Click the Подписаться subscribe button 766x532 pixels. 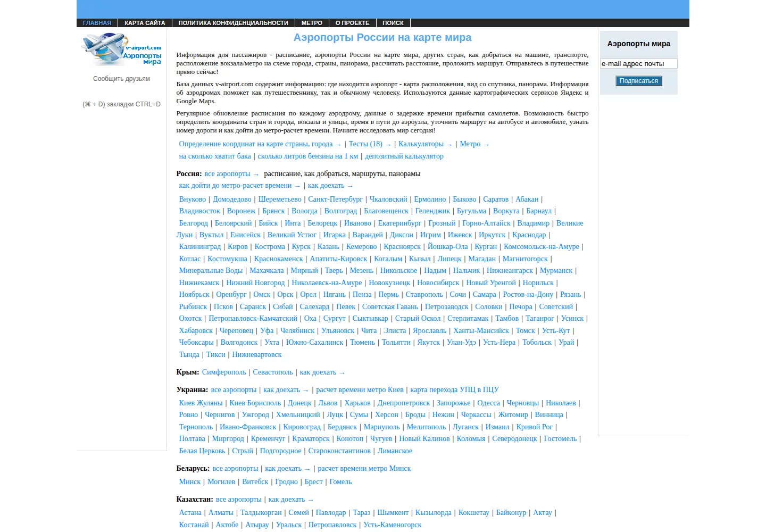coord(639,81)
